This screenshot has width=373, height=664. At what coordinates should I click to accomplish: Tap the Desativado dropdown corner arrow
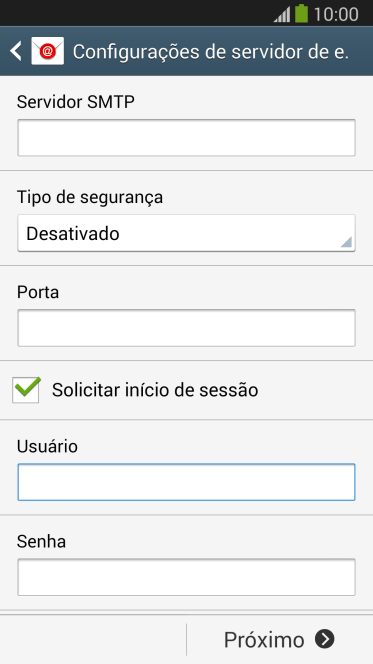point(346,242)
